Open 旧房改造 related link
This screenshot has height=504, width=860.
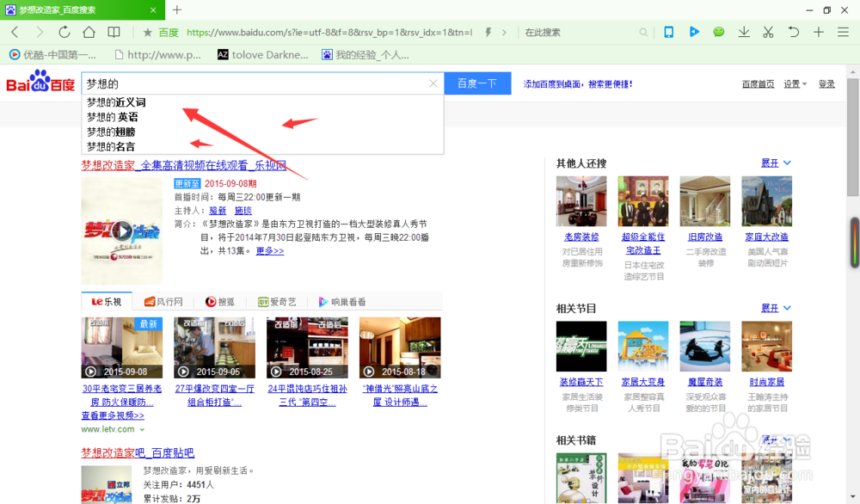tap(705, 237)
